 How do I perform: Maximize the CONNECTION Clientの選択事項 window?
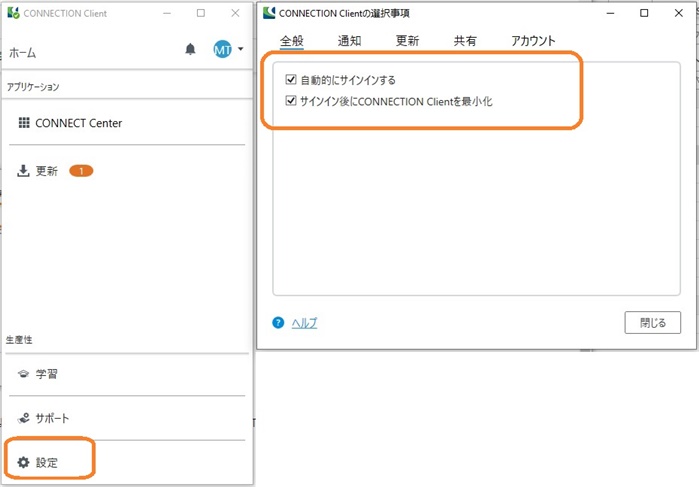point(644,13)
